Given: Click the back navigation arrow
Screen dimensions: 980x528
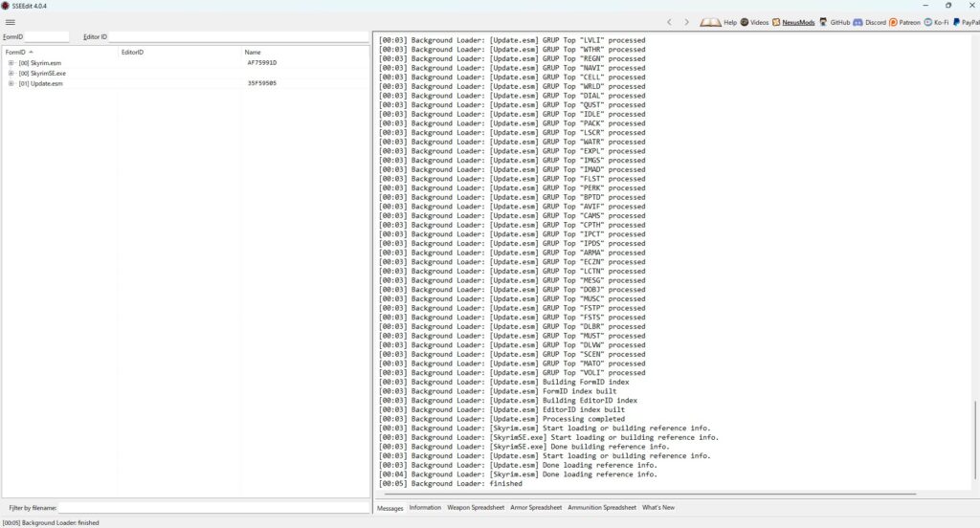Looking at the screenshot, I should coord(669,21).
